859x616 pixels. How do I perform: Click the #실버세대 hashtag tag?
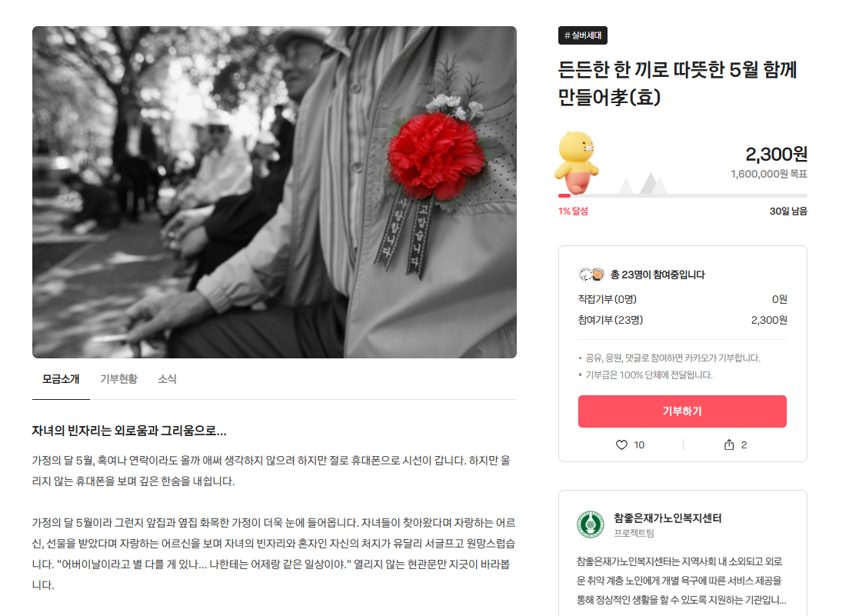point(583,35)
